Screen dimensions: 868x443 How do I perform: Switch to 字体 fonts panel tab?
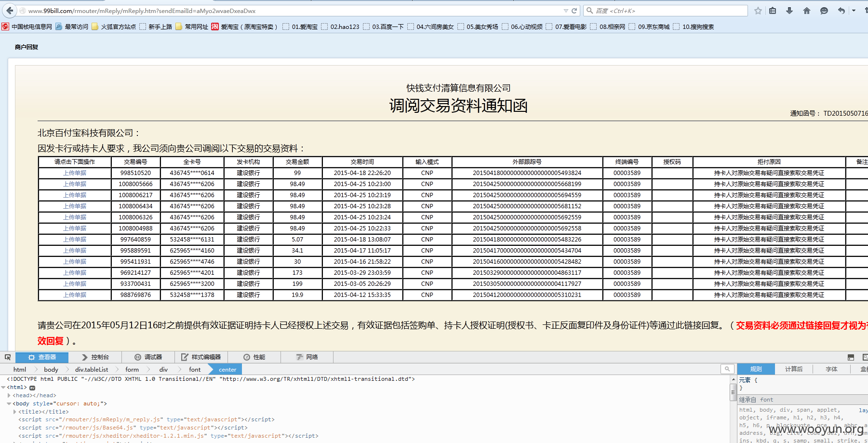831,369
